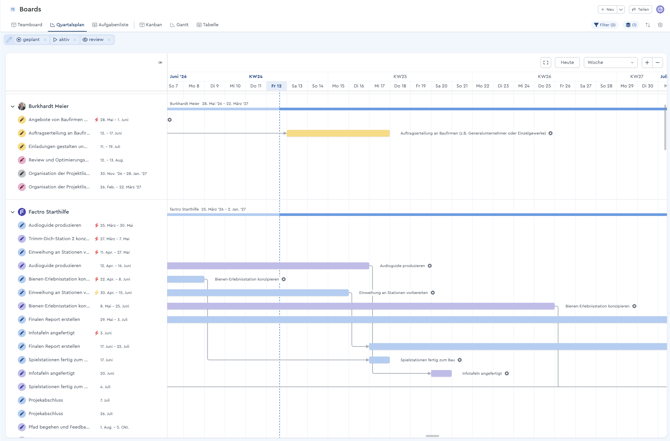This screenshot has width=670, height=441.
Task: Open task Organisation der Projektlis 30. Nov.
Action: coord(59,173)
